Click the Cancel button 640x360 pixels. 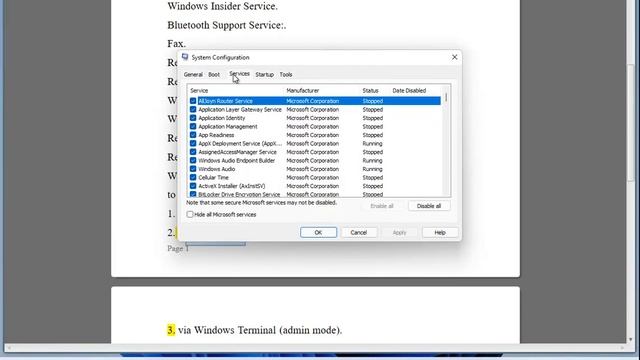pyautogui.click(x=359, y=233)
